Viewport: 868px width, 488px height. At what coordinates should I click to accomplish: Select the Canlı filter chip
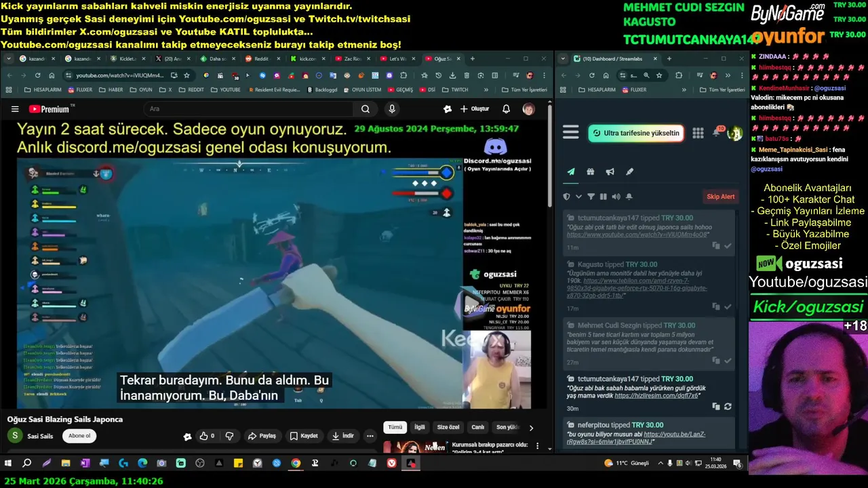point(478,428)
